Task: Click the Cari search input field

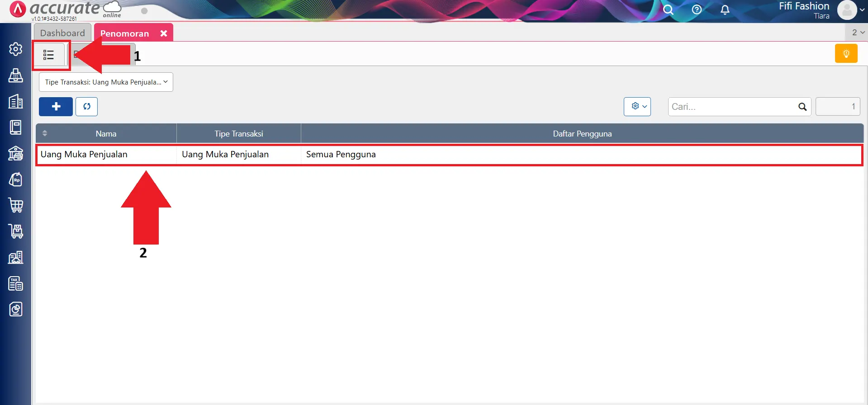Action: [x=733, y=107]
